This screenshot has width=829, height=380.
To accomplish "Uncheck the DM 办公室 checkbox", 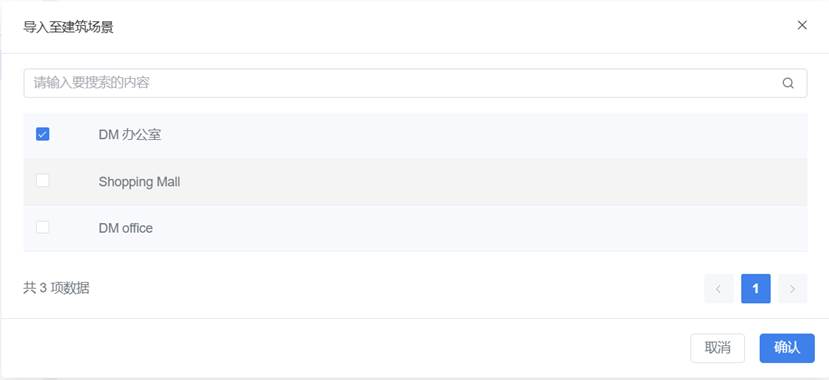I will (43, 134).
